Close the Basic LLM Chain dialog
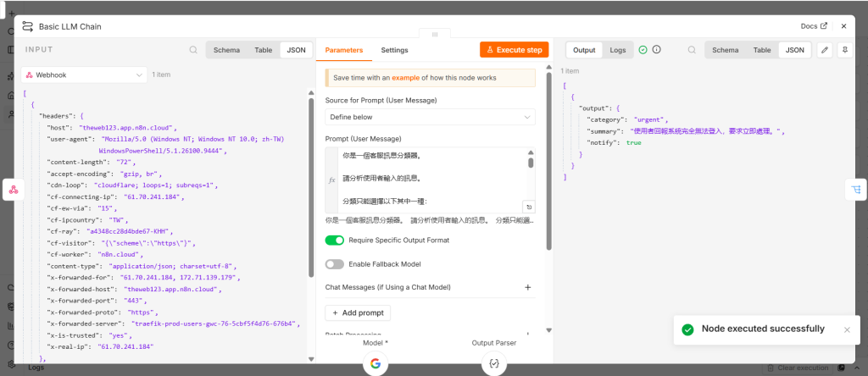 pos(843,26)
